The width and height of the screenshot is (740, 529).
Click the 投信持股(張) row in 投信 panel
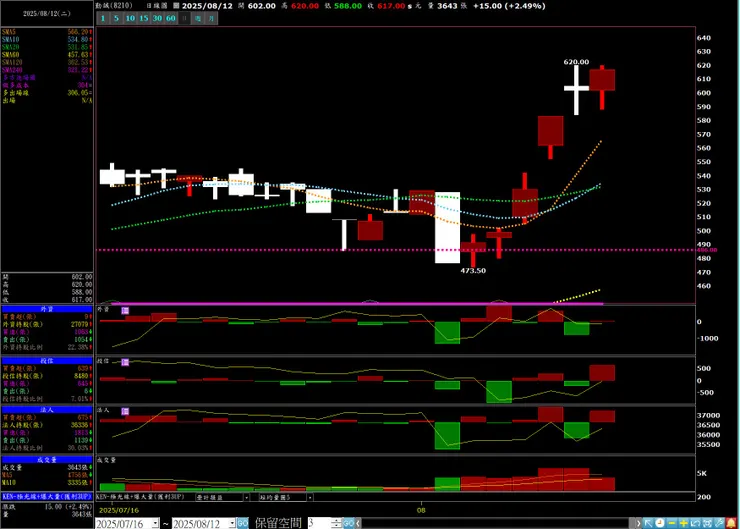[47, 376]
